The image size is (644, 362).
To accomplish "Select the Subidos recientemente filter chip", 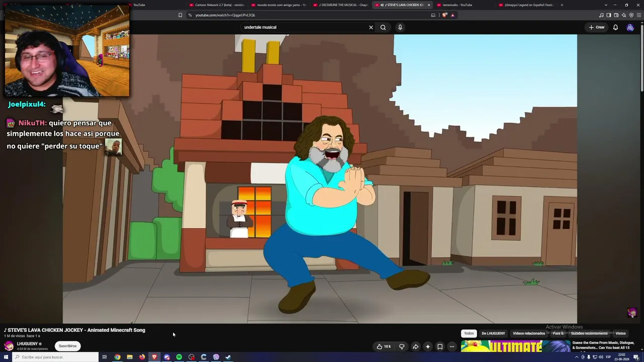I will (589, 333).
